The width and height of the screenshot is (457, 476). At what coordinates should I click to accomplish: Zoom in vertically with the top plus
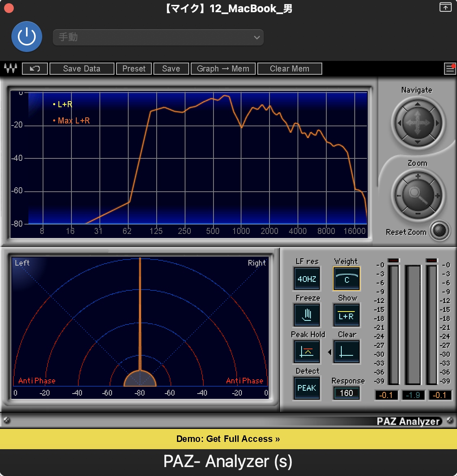[x=418, y=176]
